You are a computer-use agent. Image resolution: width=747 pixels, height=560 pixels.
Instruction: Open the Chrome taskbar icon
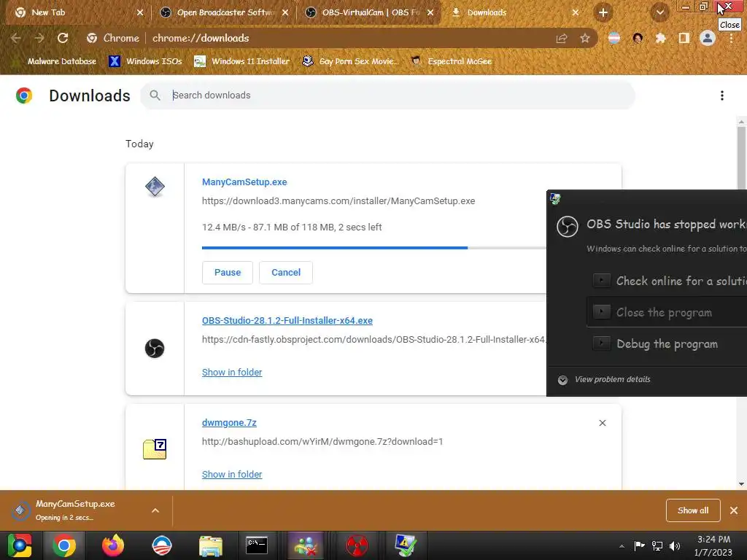pos(64,545)
